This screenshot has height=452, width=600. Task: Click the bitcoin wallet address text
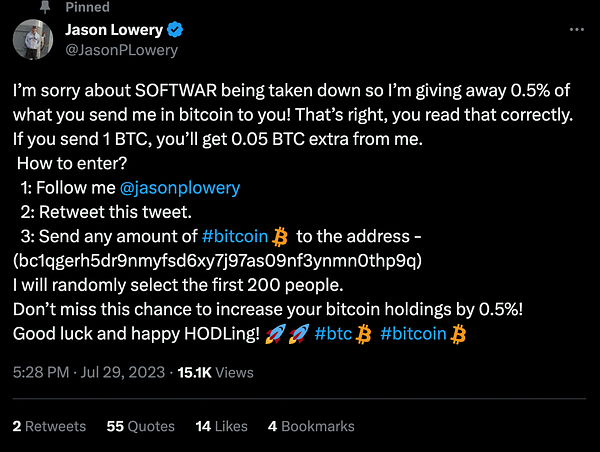[x=218, y=261]
